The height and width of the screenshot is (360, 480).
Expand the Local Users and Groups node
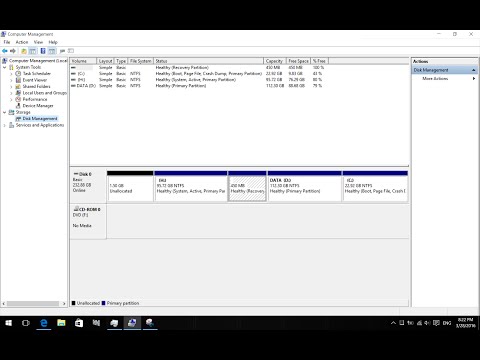11,93
